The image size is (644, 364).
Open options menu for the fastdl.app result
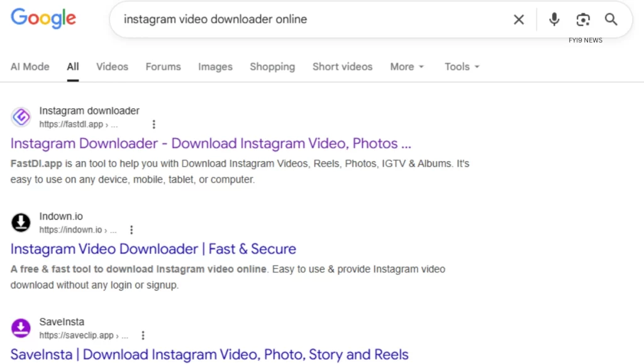coord(153,124)
